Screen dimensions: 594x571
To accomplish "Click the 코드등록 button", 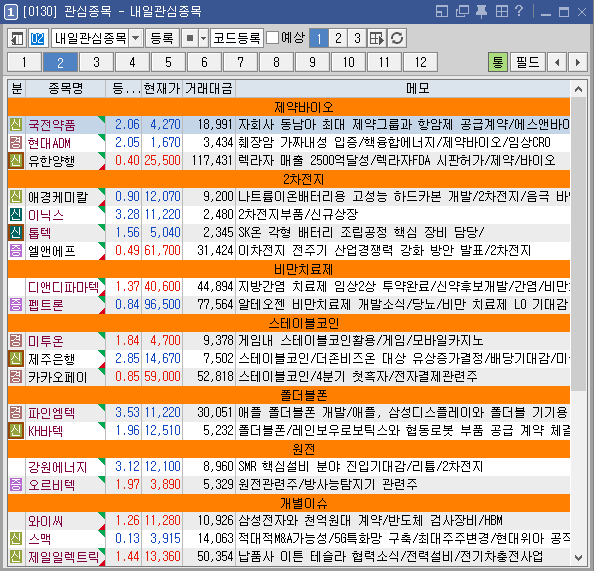I will click(x=237, y=38).
